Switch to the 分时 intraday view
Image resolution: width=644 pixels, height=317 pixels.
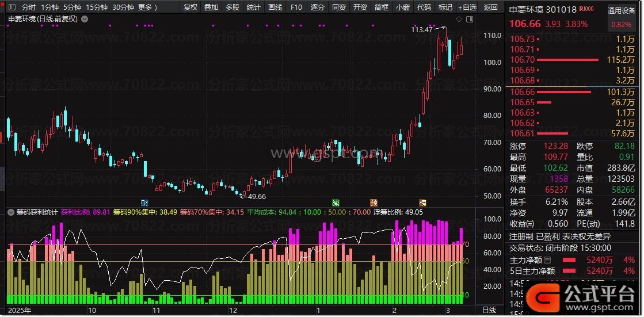coord(28,7)
